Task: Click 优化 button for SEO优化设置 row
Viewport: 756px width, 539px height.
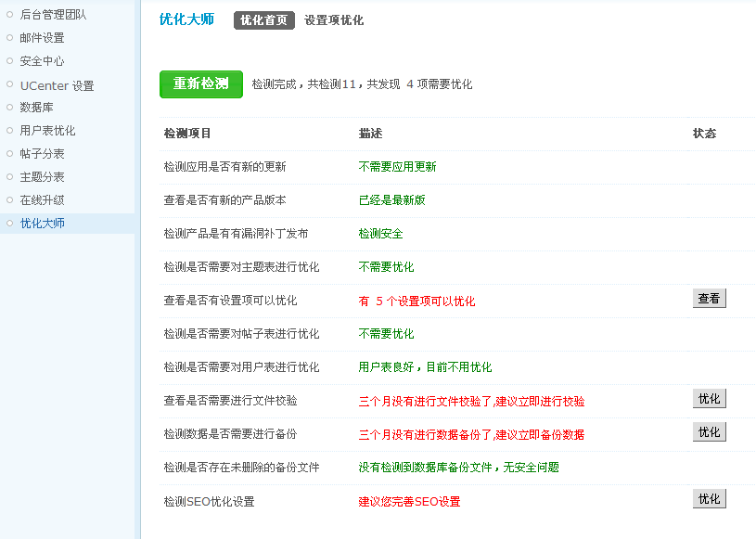Action: 710,498
